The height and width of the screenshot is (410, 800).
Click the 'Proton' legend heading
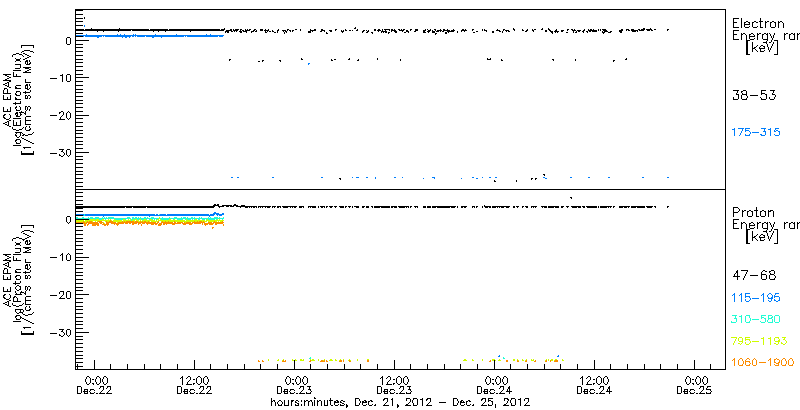(x=754, y=212)
